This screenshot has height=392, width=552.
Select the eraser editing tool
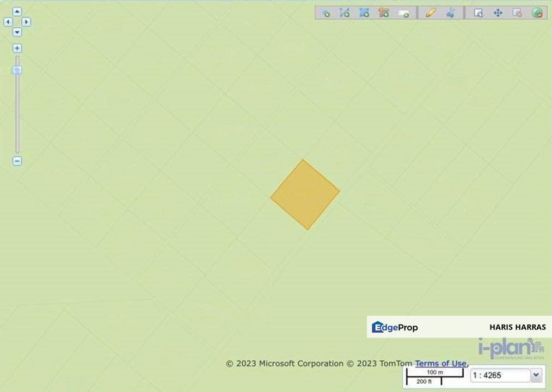tap(449, 13)
